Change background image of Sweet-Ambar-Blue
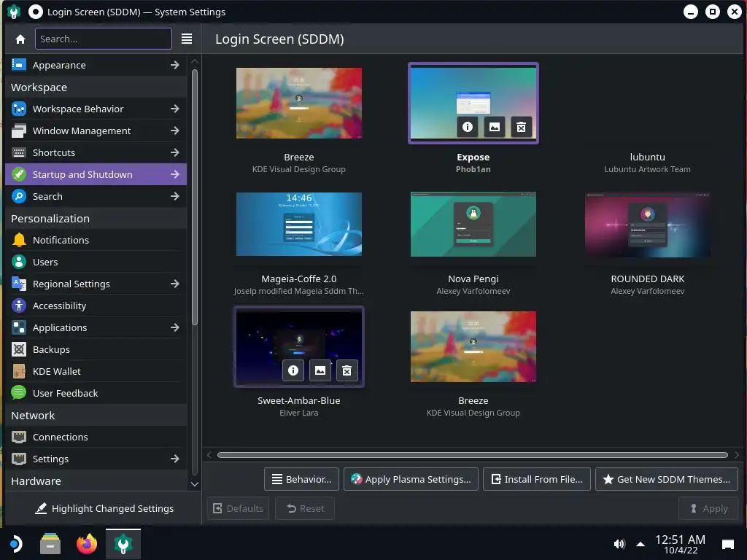 [x=320, y=370]
